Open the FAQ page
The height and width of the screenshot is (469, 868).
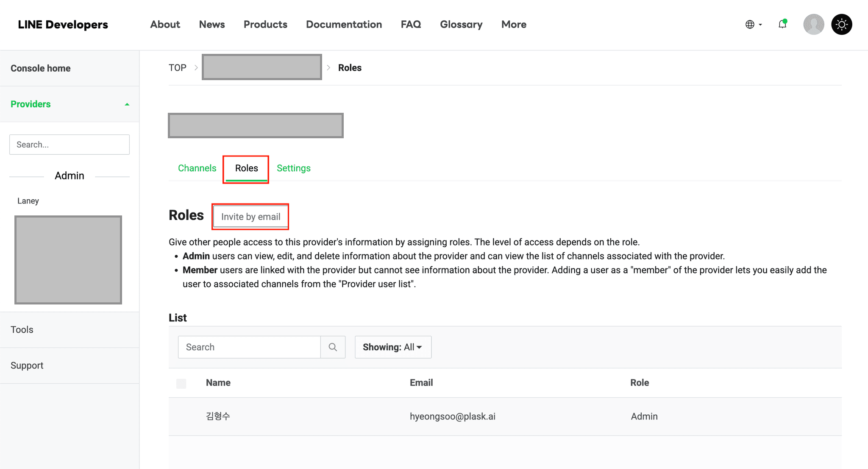(x=411, y=25)
